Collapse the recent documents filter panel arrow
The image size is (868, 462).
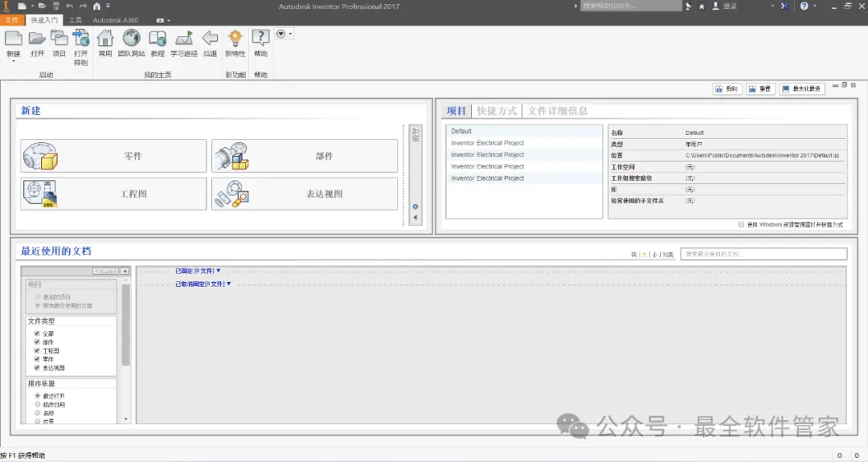[x=125, y=271]
